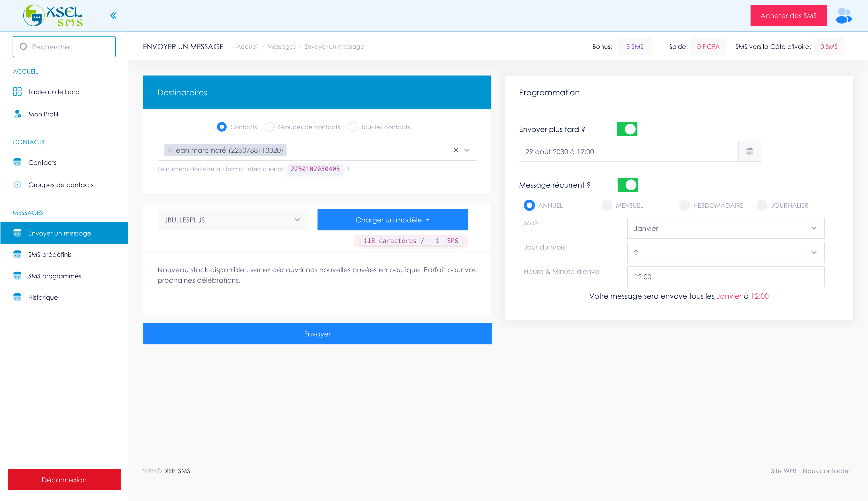Open the JBULLESPLUS sender dropdown
The image size is (868, 501).
[232, 220]
